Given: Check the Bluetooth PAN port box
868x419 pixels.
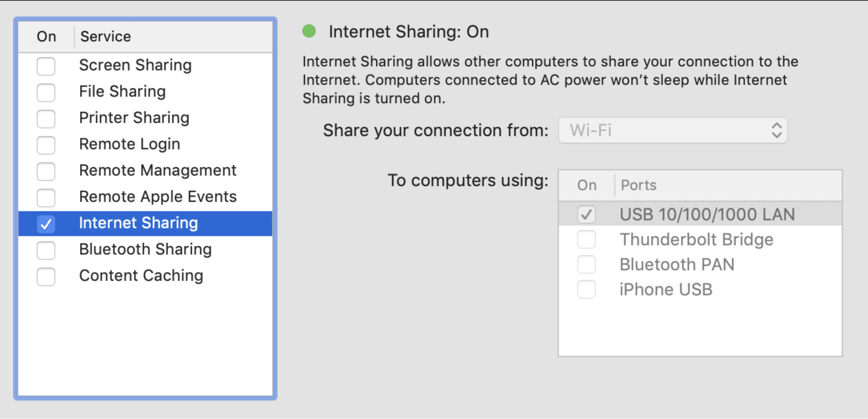Looking at the screenshot, I should (x=586, y=264).
